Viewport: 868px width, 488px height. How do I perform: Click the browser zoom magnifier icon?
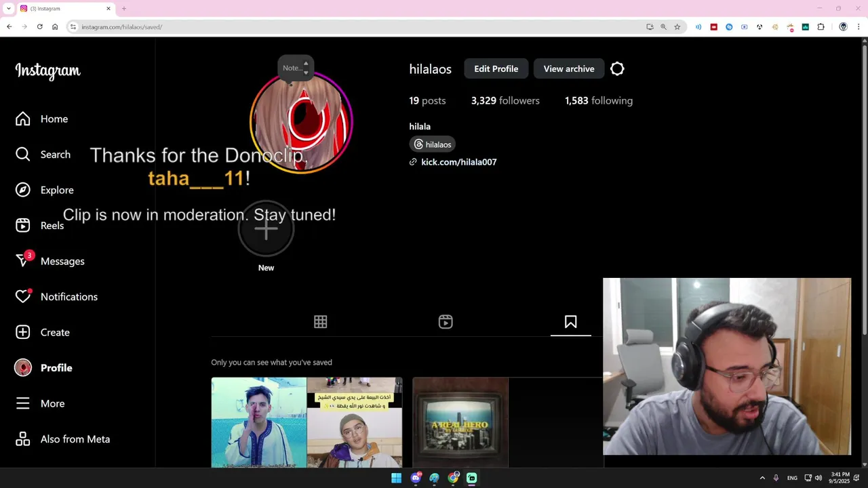tap(663, 26)
